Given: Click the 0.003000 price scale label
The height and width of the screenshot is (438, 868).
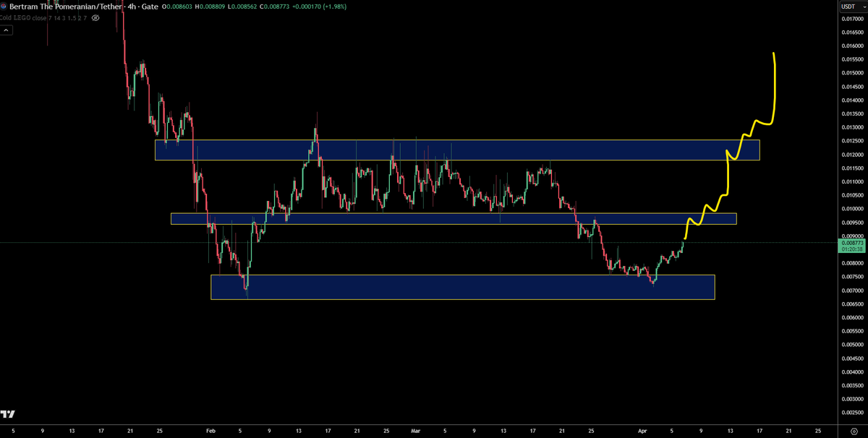Looking at the screenshot, I should [851, 398].
